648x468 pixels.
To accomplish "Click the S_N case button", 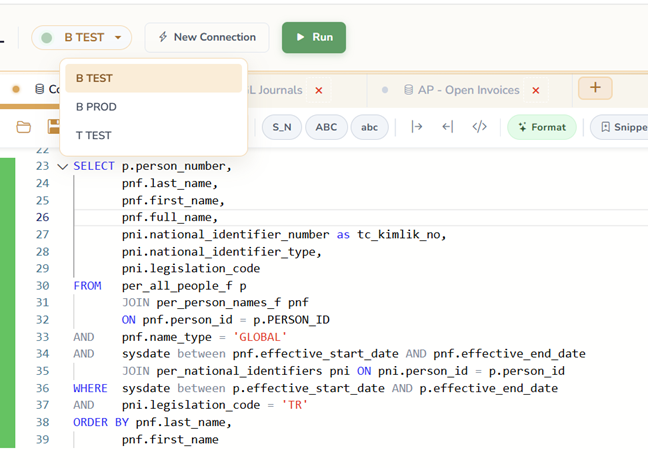I will (x=281, y=127).
